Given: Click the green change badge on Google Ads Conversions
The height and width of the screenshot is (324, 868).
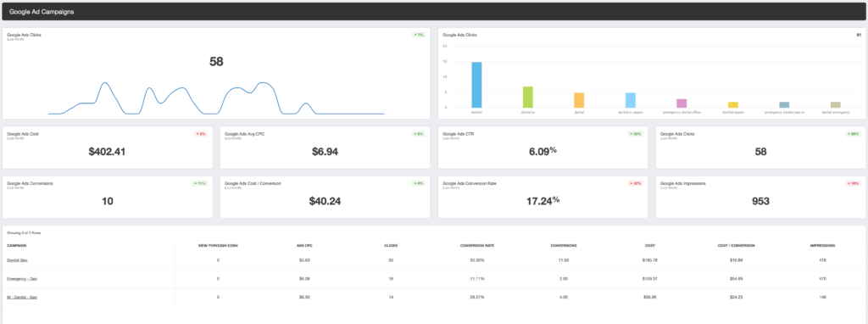Looking at the screenshot, I should click(x=199, y=182).
